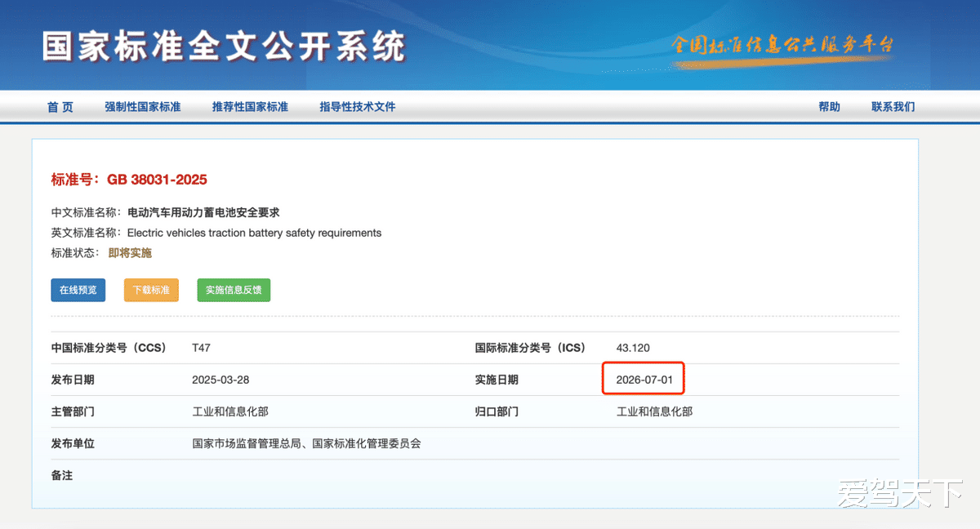The width and height of the screenshot is (980, 529).
Task: Click the 发布日期 label
Action: pyautogui.click(x=73, y=380)
